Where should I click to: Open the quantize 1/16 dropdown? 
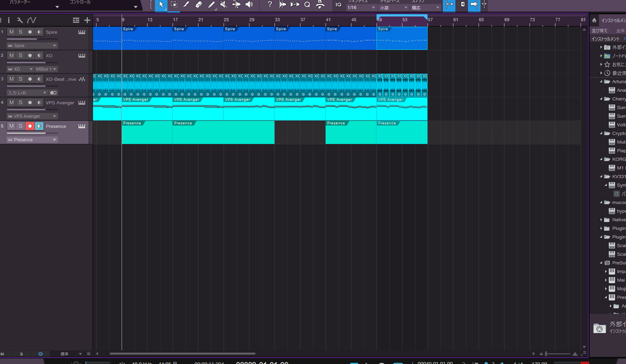(362, 8)
